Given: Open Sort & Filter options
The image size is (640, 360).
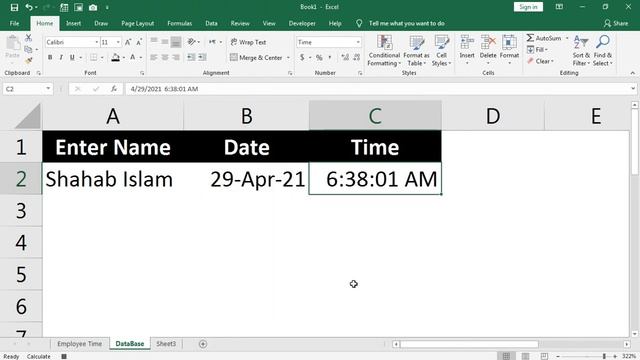Looking at the screenshot, I should pos(581,51).
